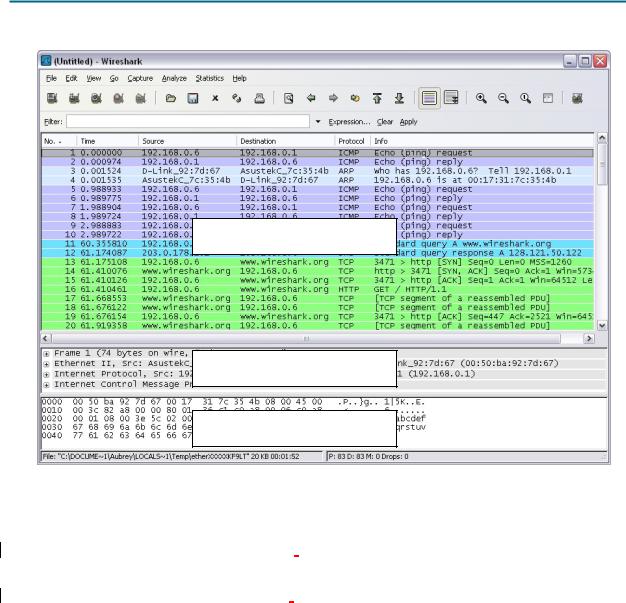Print packets with the printer icon
Image resolution: width=626 pixels, height=603 pixels.
point(260,98)
